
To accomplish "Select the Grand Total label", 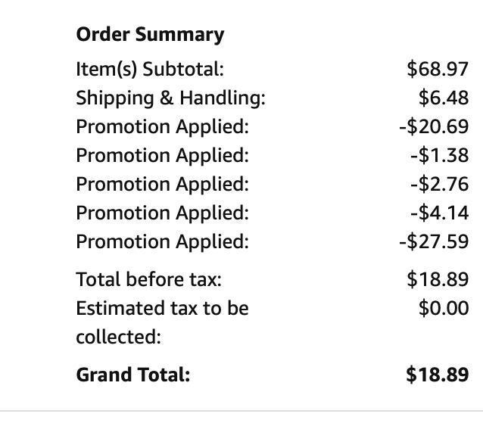I will (x=133, y=375).
